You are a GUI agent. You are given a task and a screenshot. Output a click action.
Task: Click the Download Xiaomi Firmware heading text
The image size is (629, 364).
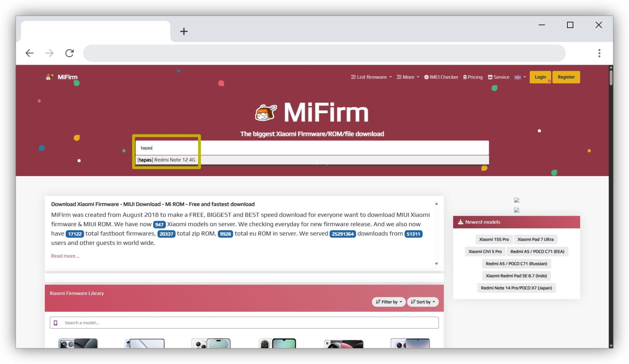153,204
